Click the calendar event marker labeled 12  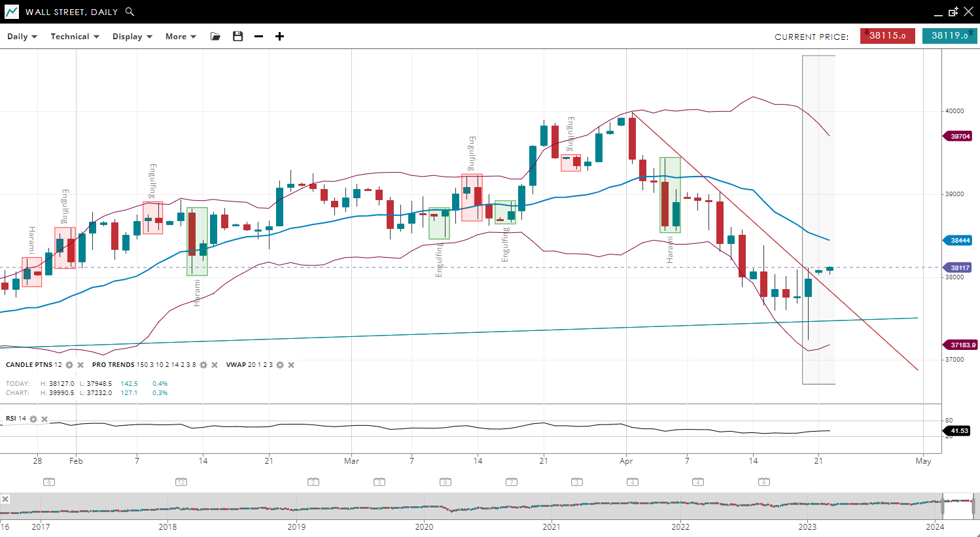tap(181, 482)
